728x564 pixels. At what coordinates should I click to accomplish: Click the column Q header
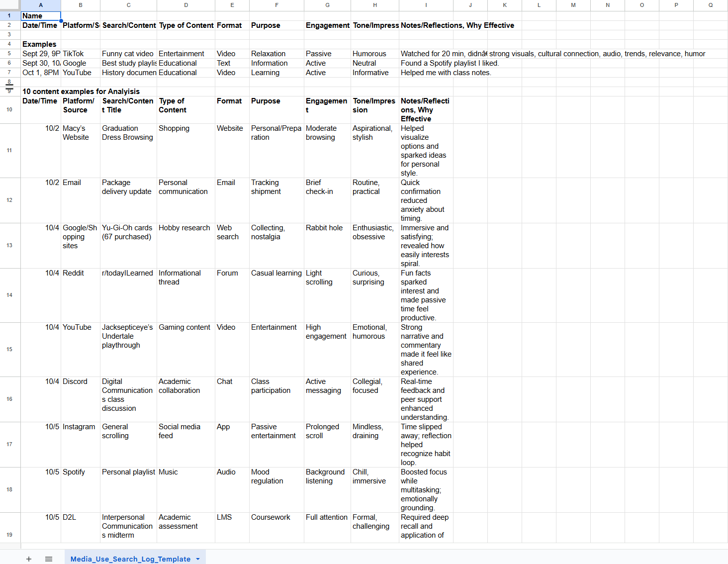click(710, 5)
